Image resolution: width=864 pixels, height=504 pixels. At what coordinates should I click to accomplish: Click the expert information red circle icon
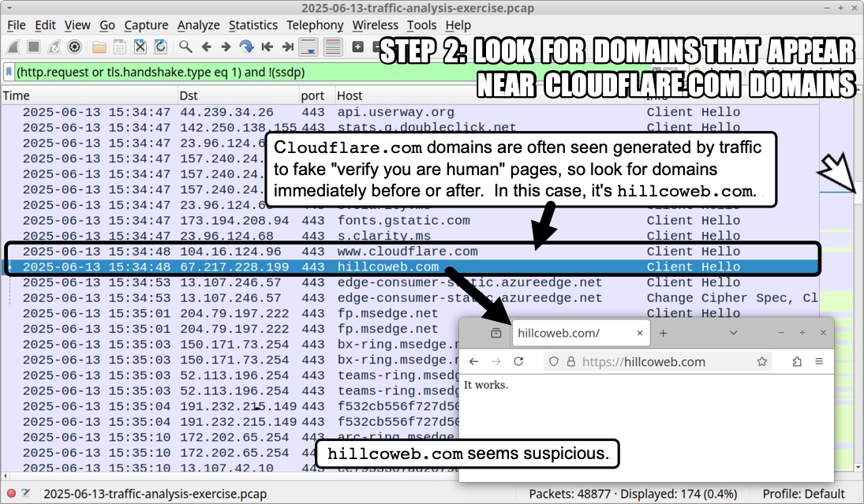tap(11, 493)
